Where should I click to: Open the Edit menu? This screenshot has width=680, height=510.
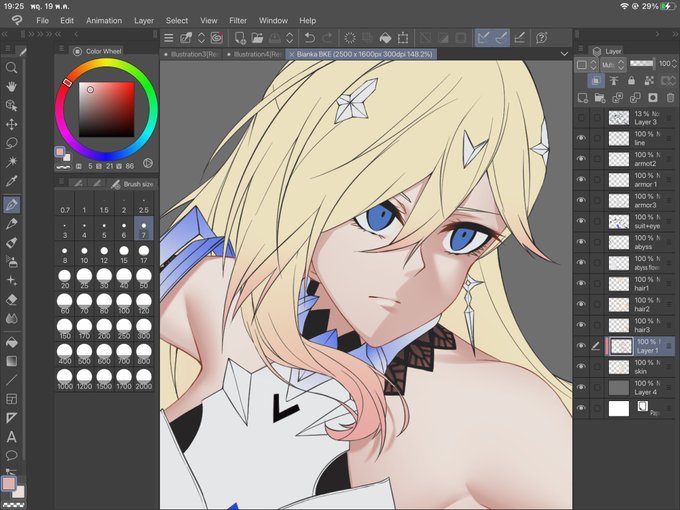67,20
